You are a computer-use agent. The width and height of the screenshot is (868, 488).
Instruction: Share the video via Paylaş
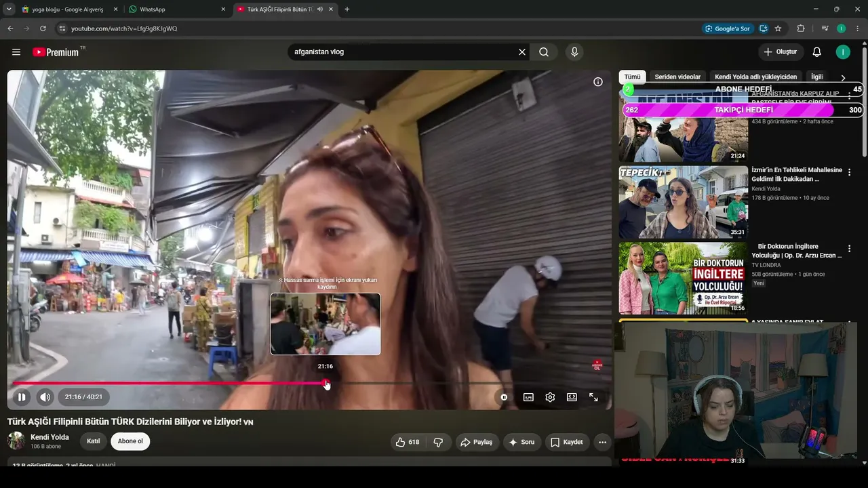coord(477,442)
